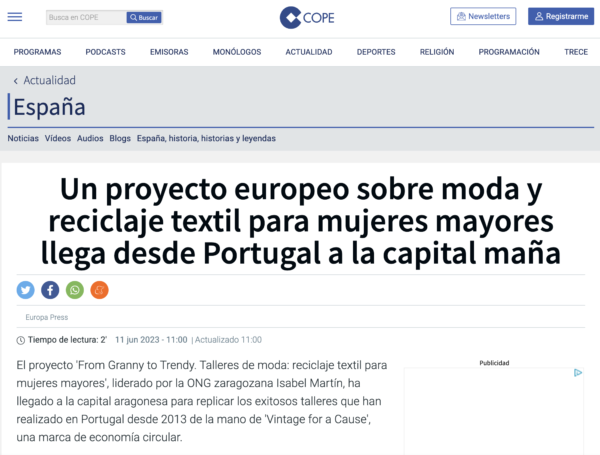Image resolution: width=600 pixels, height=455 pixels.
Task: Select Emisoras in the navigation
Action: (168, 52)
